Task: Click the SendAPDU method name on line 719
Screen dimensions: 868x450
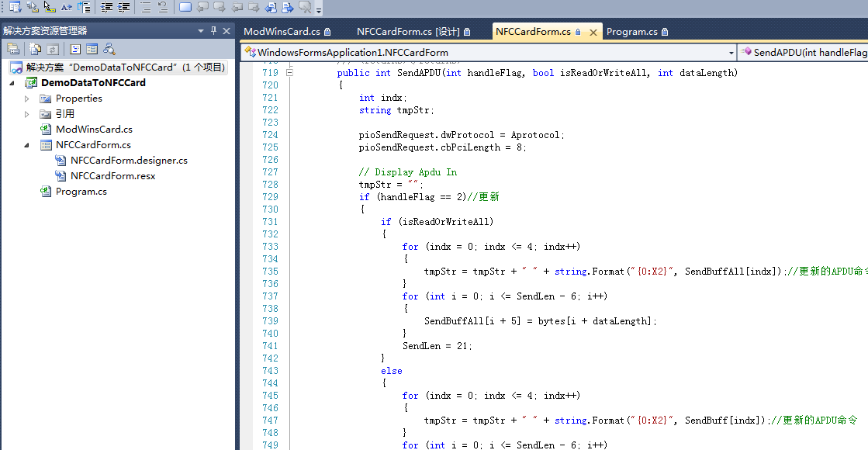Action: click(x=419, y=73)
